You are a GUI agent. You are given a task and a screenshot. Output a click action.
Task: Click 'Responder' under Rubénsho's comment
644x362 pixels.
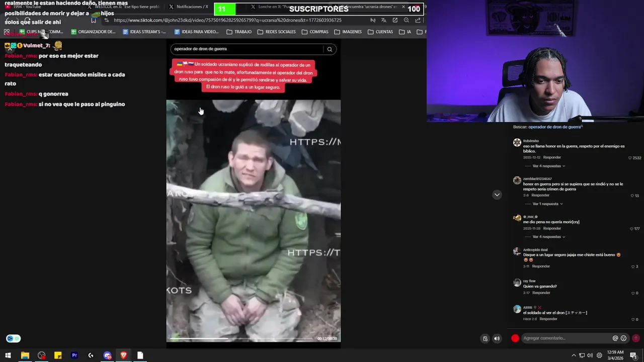[x=552, y=157]
